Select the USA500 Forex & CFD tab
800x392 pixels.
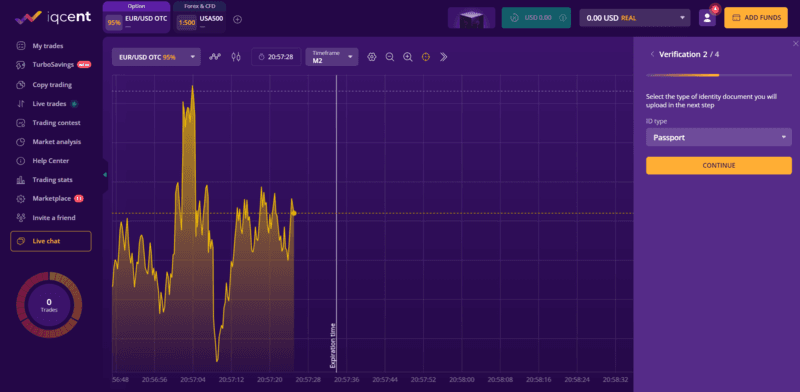tap(199, 17)
